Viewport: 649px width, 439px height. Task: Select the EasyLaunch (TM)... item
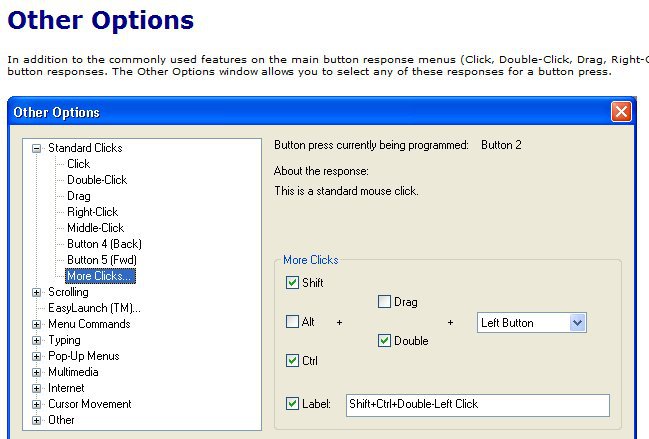[94, 308]
